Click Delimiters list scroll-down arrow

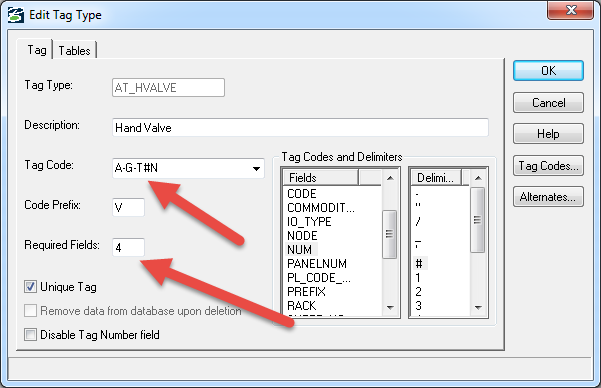[x=478, y=307]
